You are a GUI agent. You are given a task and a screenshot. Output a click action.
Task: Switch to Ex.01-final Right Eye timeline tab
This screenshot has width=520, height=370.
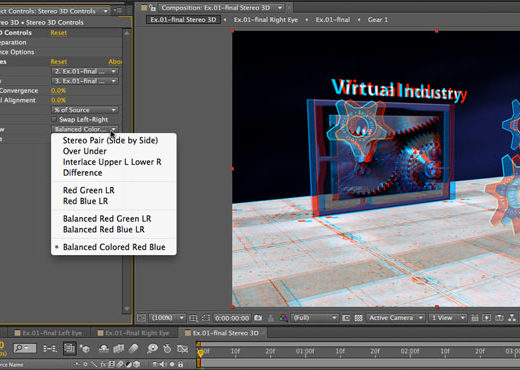[x=133, y=333]
